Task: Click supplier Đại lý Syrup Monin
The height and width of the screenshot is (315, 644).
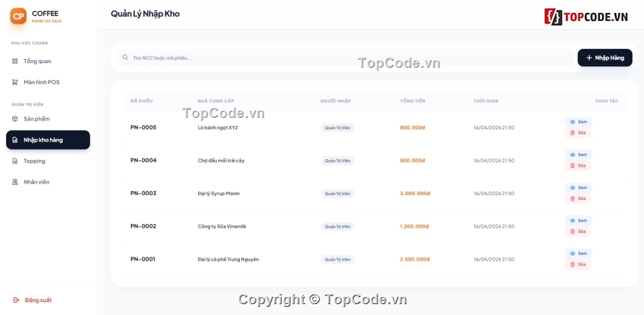Action: coord(218,194)
